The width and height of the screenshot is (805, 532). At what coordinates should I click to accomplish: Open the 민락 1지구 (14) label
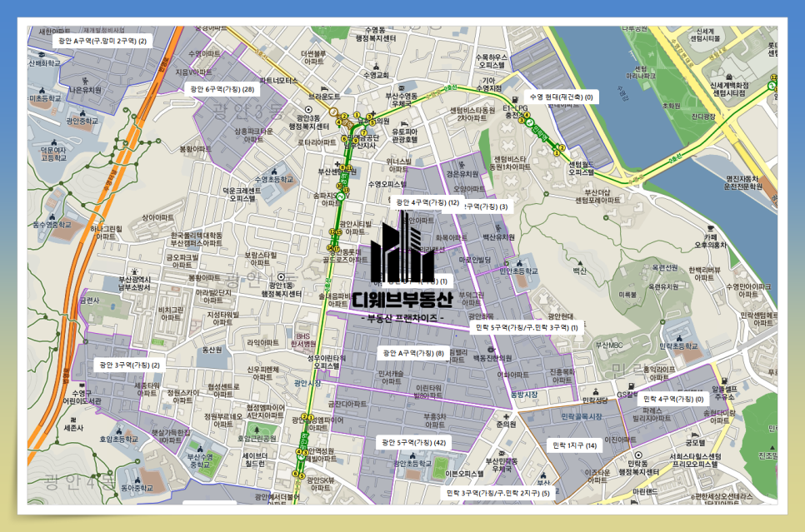pos(574,445)
